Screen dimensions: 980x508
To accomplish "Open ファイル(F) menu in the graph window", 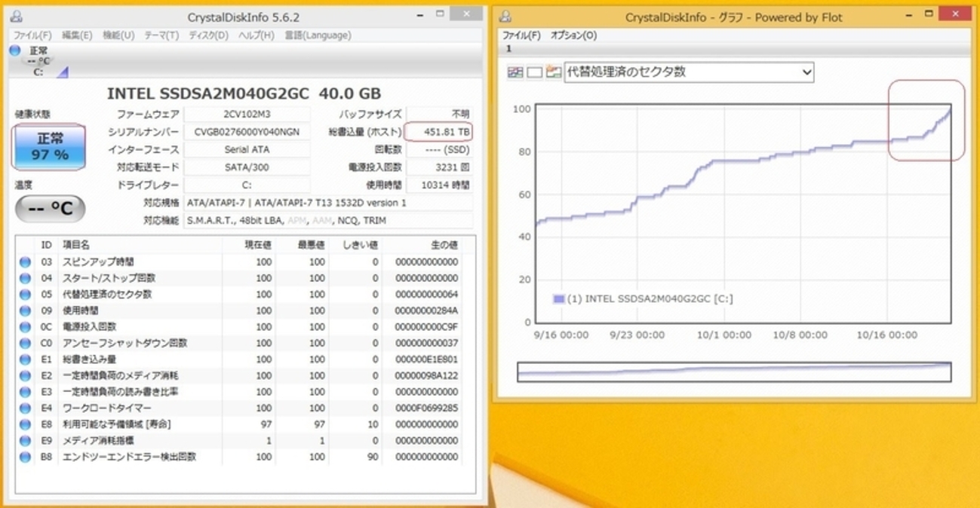I will point(521,35).
